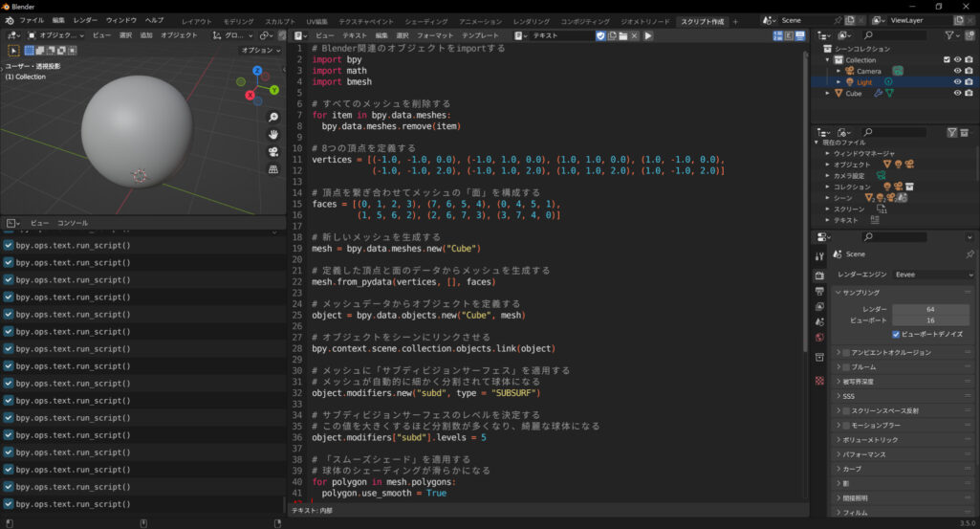
Task: Open the Blender logo menu
Action: point(9,21)
